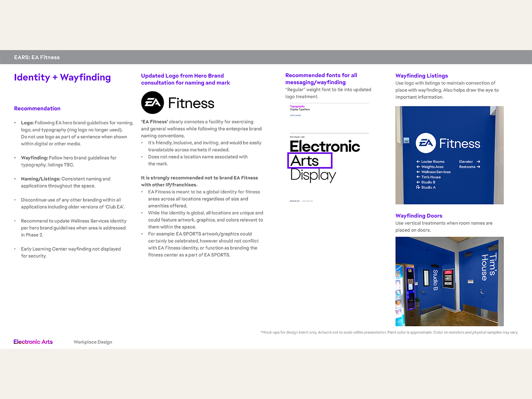532x399 pixels.
Task: Click the purple "Recommendation" heading
Action: [37, 108]
